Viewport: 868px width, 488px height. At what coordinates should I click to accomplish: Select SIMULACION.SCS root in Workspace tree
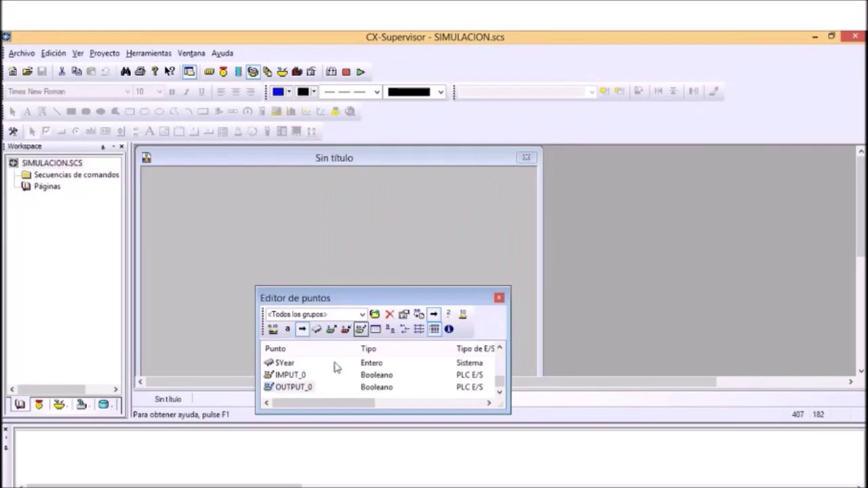(x=52, y=163)
